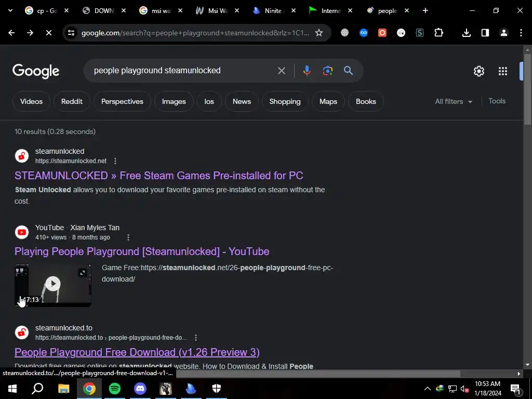Open search Tools
This screenshot has height=399, width=532.
pos(497,101)
